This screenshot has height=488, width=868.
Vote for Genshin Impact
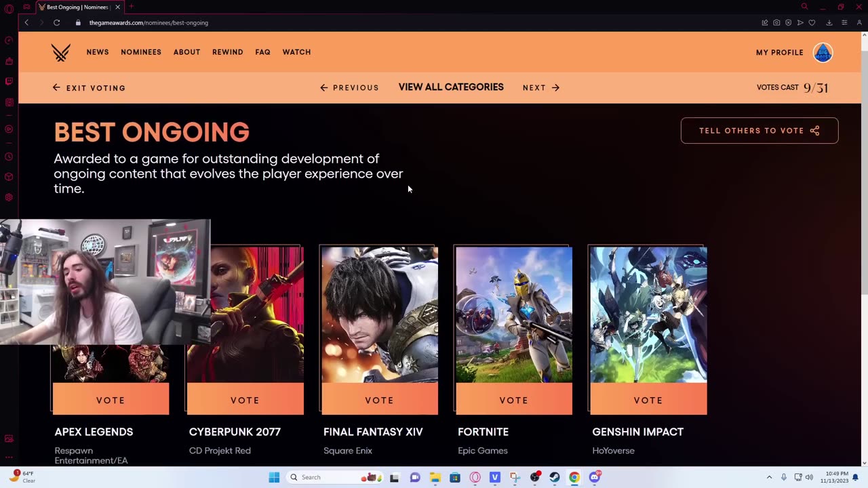(648, 400)
